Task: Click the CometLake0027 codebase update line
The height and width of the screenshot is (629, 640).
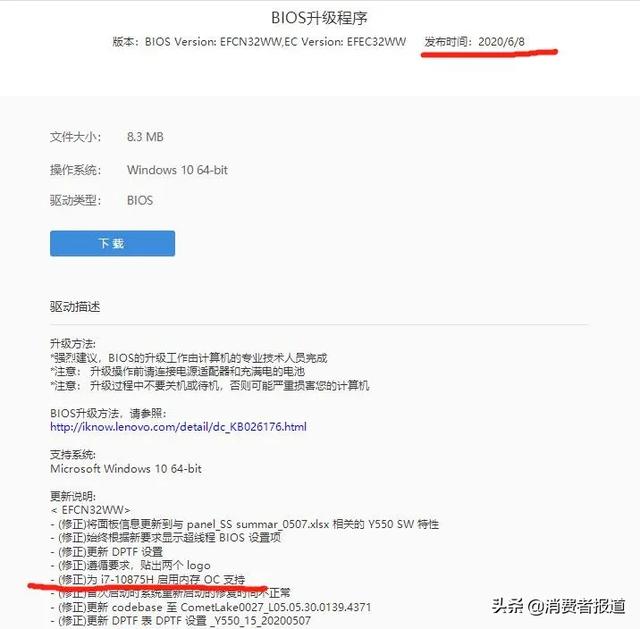Action: click(x=211, y=607)
